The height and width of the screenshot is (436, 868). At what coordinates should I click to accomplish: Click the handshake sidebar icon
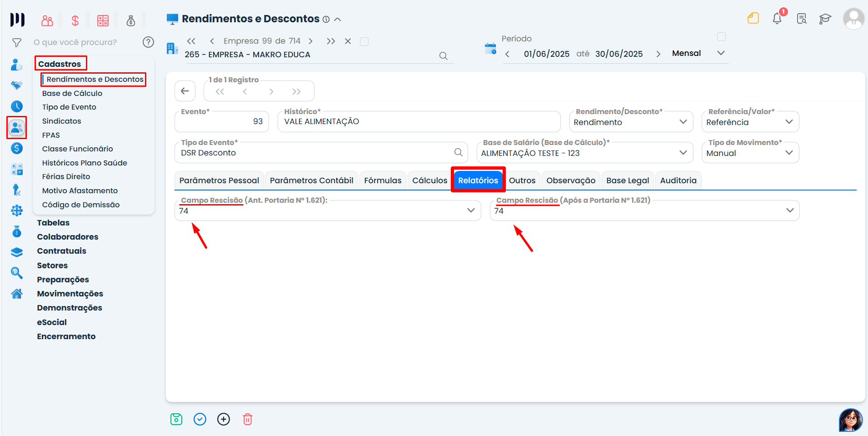pos(17,85)
